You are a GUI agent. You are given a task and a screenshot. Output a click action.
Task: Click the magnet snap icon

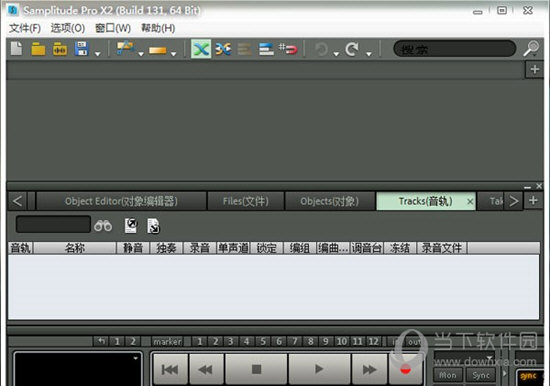[x=288, y=49]
